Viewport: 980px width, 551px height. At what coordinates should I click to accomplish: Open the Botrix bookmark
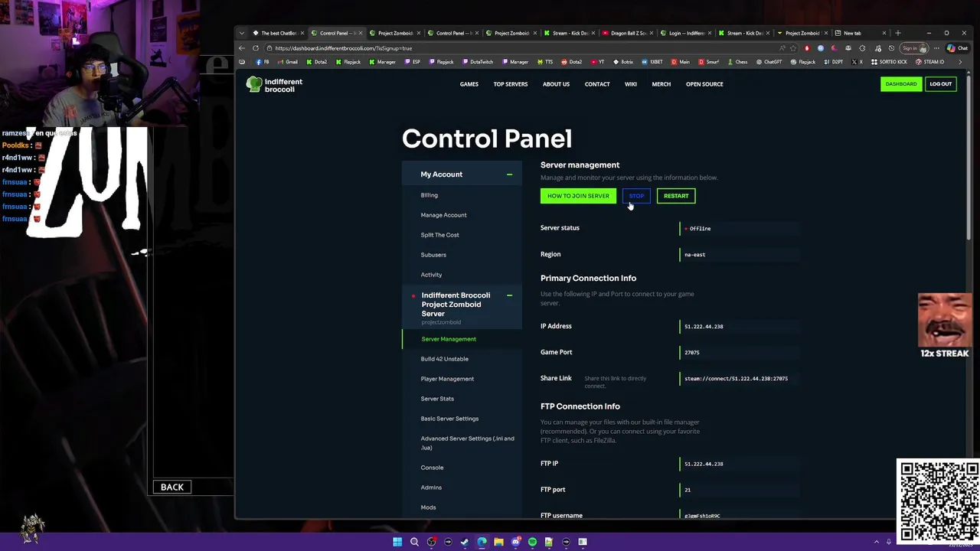[623, 62]
